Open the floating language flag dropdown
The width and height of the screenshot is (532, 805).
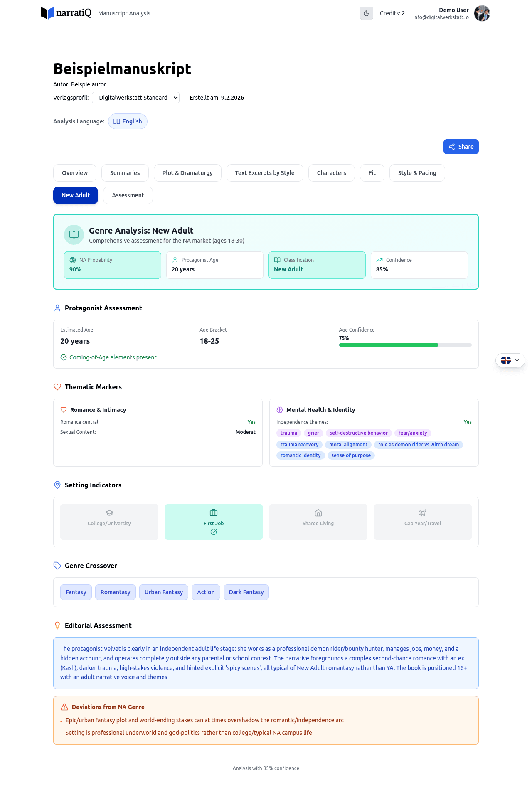pyautogui.click(x=510, y=360)
